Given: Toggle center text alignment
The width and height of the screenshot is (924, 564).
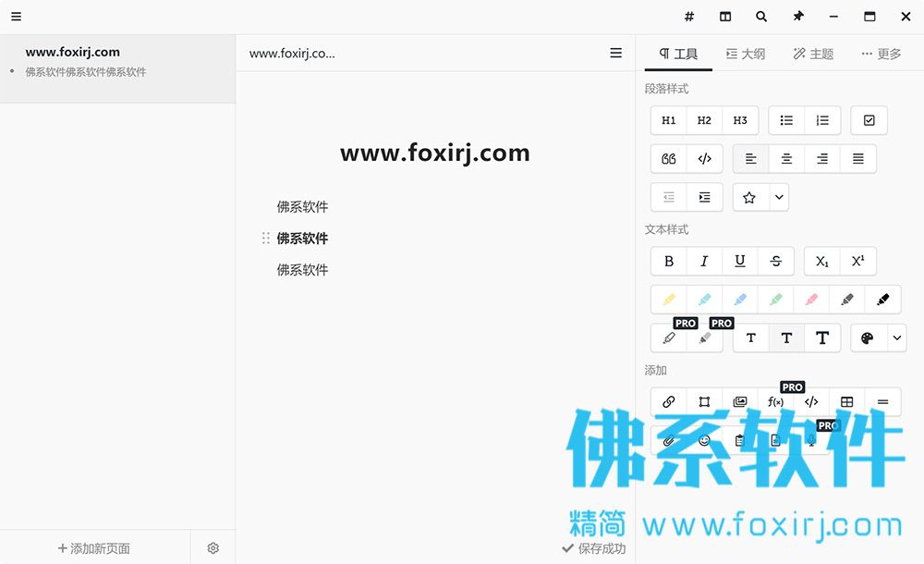Looking at the screenshot, I should pyautogui.click(x=786, y=159).
